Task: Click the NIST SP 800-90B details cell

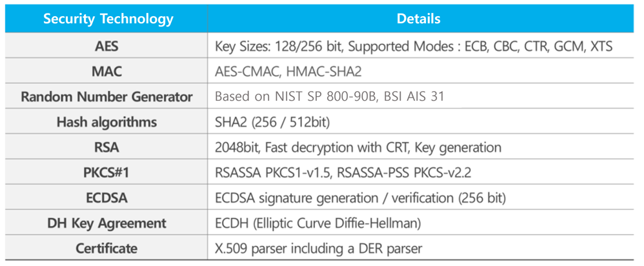Action: coord(329,97)
